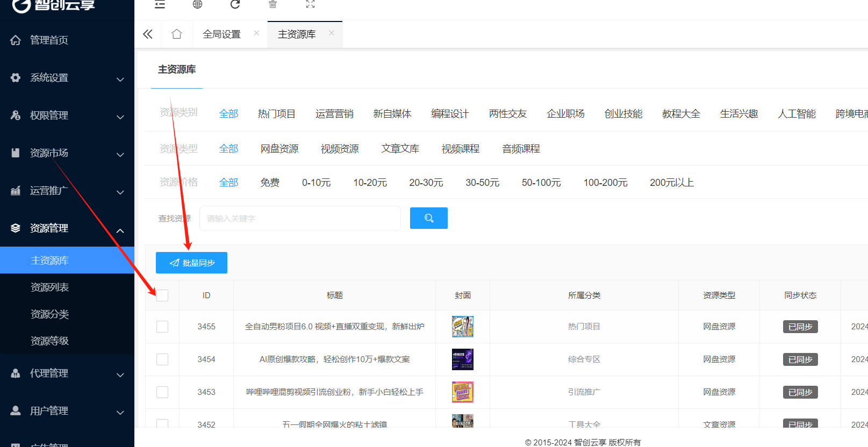
Task: Click 已同步 status badge in row 3454
Action: coord(800,359)
